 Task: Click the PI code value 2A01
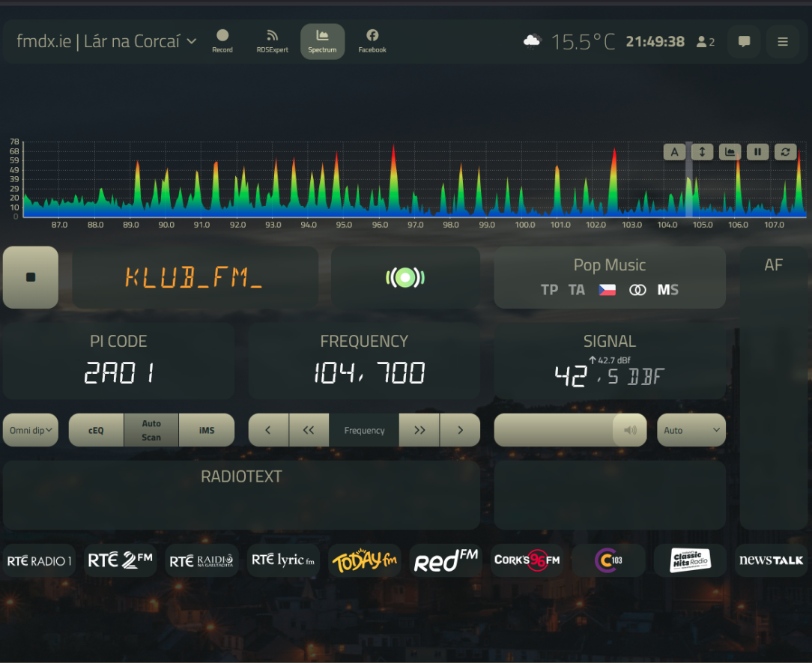tap(119, 372)
